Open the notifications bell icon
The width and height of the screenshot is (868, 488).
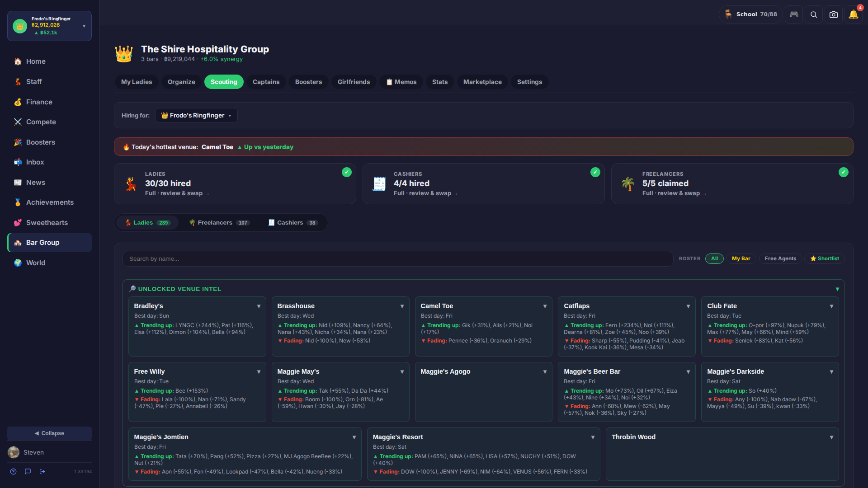pos(853,14)
